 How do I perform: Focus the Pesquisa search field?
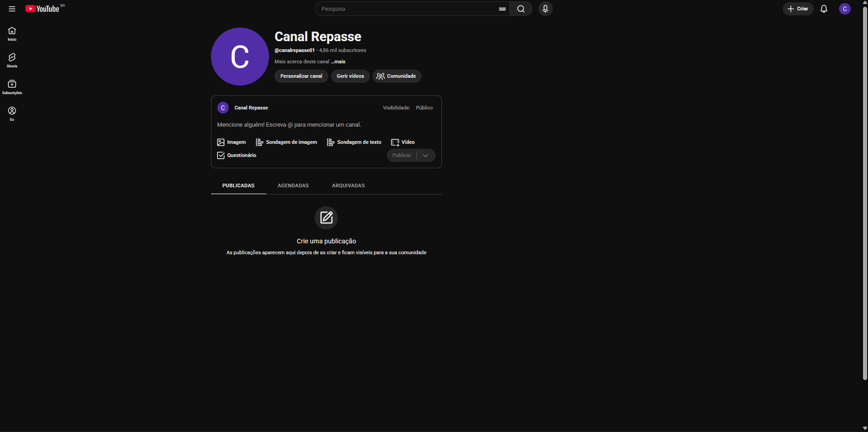click(x=407, y=9)
